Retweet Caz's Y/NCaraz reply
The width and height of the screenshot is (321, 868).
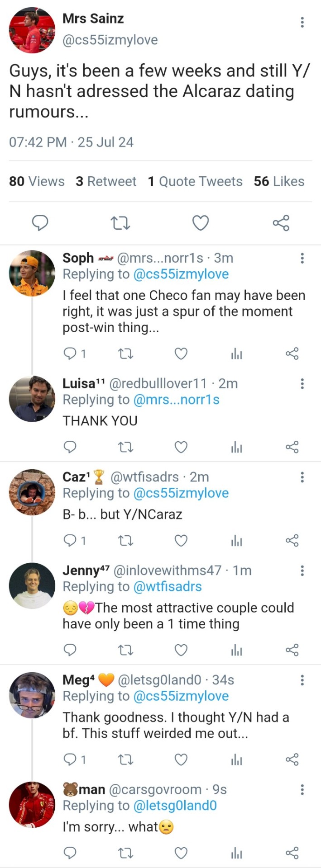tap(125, 541)
